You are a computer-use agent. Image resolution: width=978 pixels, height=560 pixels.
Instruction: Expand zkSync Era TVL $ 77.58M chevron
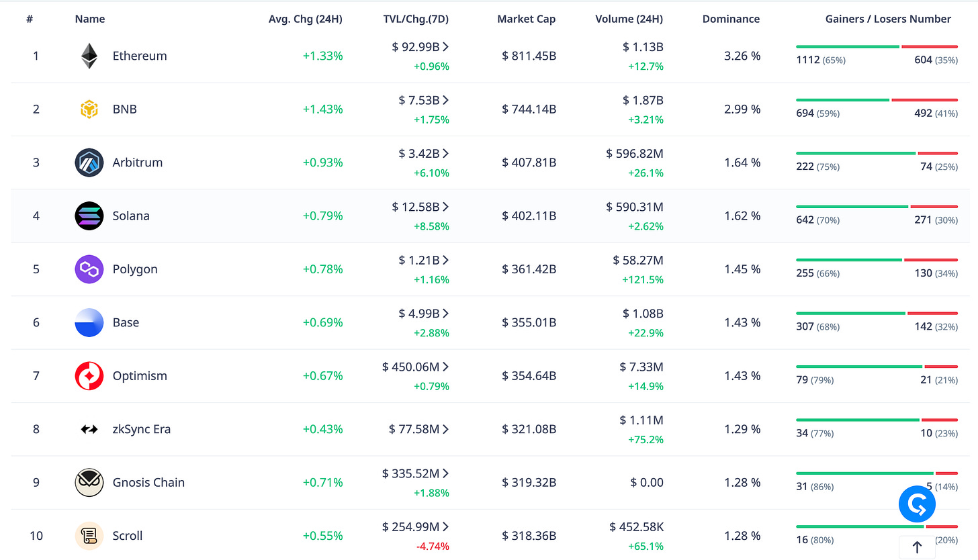(x=445, y=429)
